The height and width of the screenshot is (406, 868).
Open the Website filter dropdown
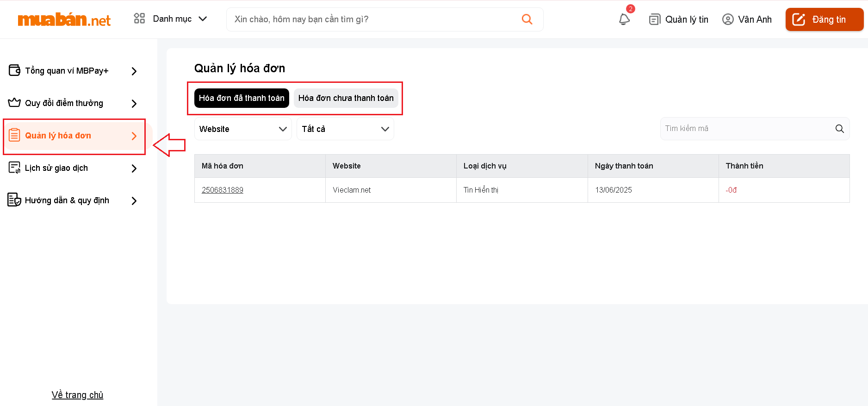[243, 129]
